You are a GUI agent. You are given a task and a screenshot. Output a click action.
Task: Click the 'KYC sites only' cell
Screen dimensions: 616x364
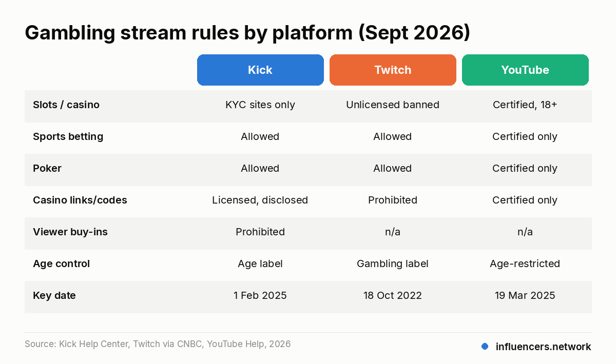point(260,105)
